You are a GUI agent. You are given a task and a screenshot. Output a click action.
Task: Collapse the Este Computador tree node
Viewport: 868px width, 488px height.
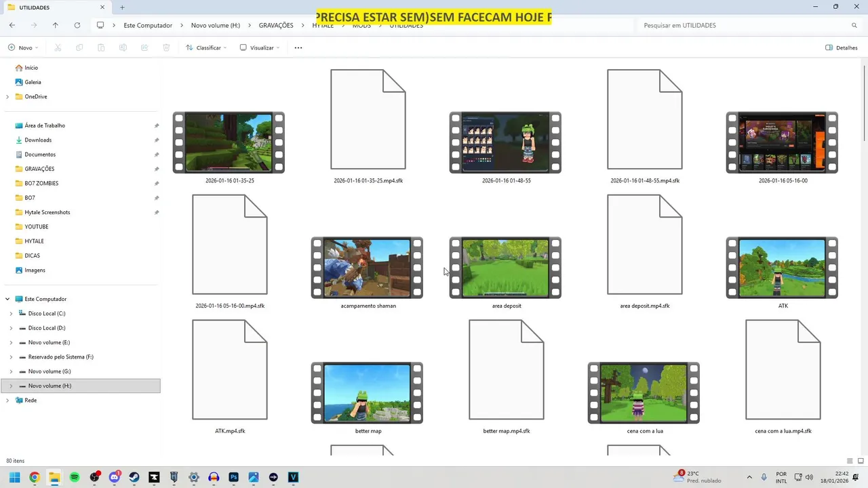tap(7, 299)
